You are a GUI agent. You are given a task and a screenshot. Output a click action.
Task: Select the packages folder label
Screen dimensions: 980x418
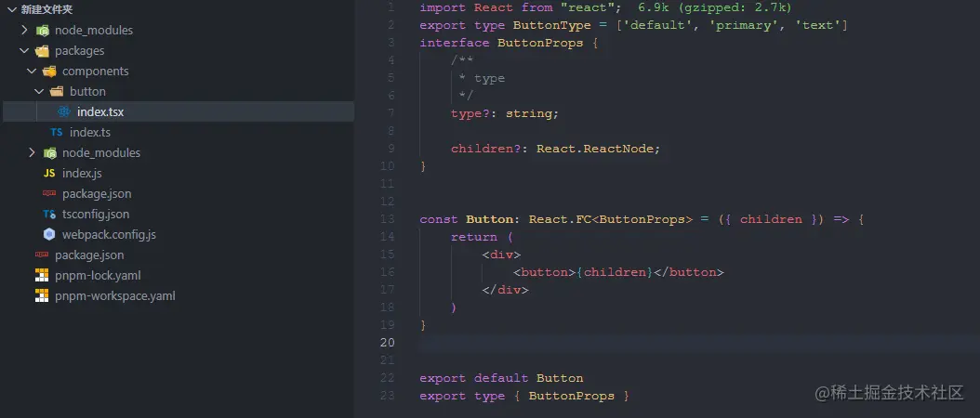79,50
